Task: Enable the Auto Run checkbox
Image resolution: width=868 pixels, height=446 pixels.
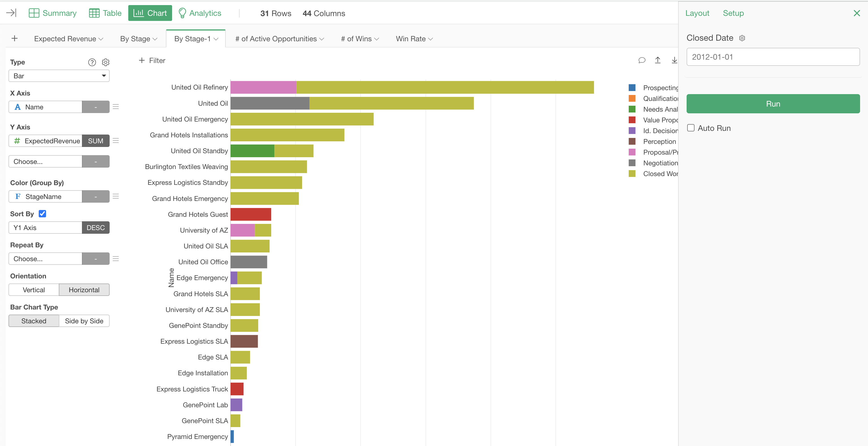Action: pyautogui.click(x=691, y=128)
